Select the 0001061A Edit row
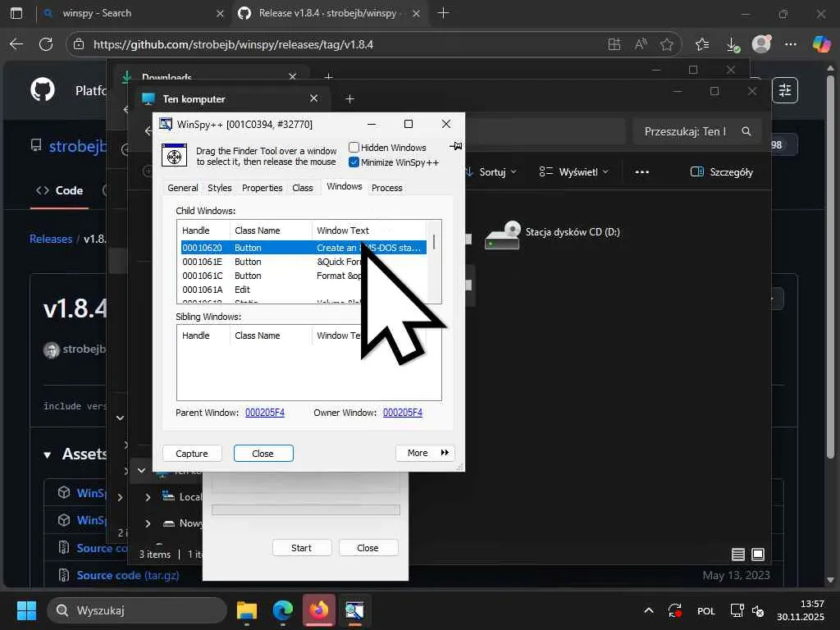Viewport: 840px width, 630px height. tap(304, 290)
